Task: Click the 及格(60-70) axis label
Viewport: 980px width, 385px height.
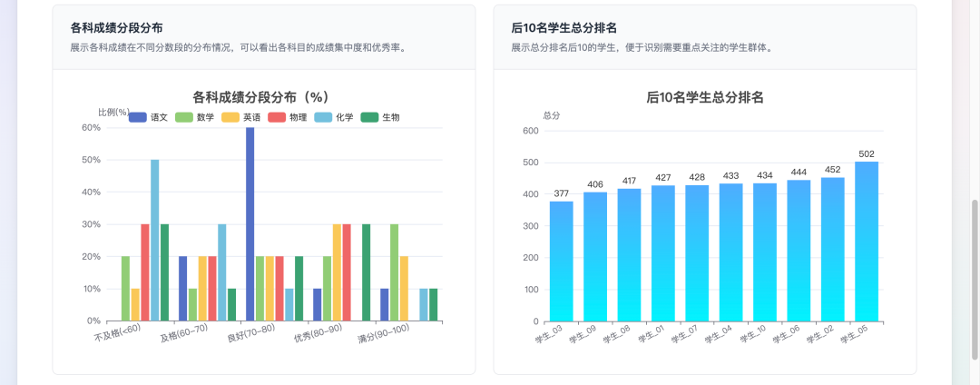Action: tap(184, 333)
